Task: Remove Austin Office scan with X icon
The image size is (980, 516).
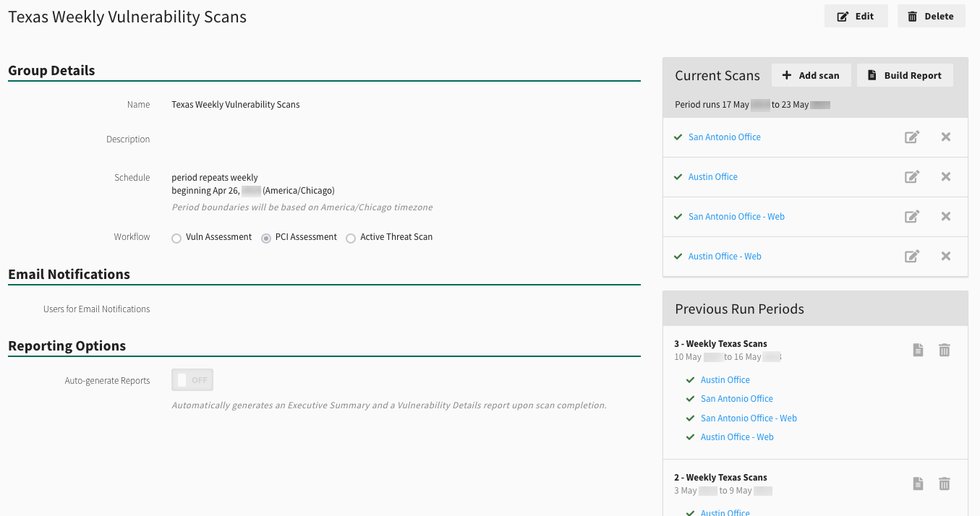Action: (x=945, y=177)
